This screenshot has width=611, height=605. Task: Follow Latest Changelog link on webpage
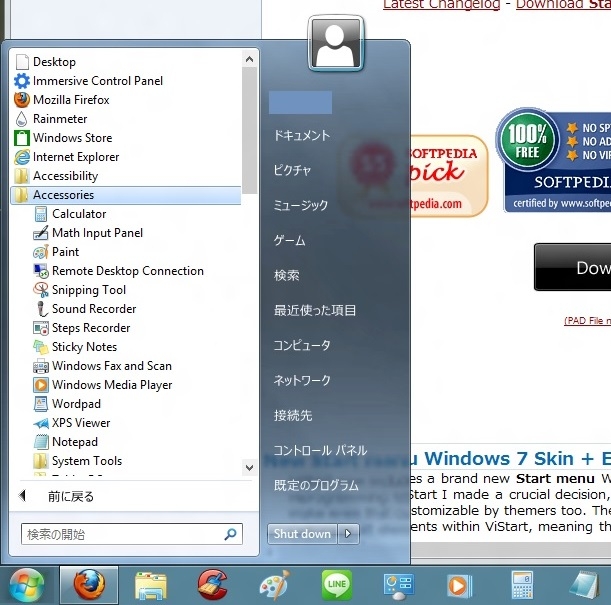tap(441, 5)
